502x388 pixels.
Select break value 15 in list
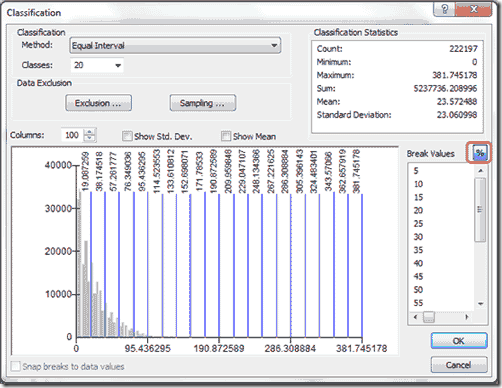click(x=418, y=197)
